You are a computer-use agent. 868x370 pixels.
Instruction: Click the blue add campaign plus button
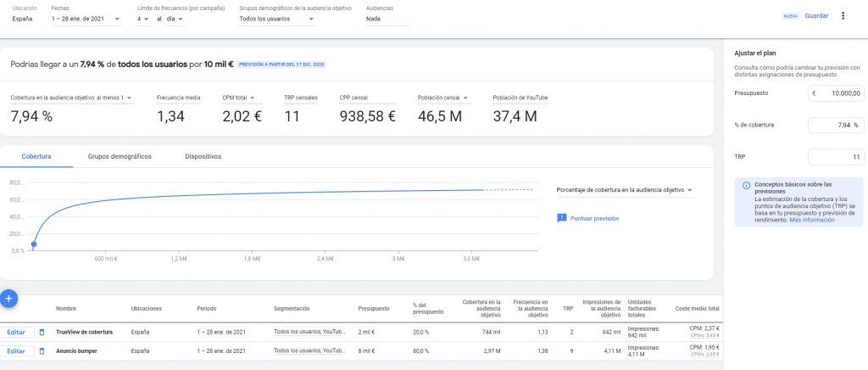tap(8, 299)
